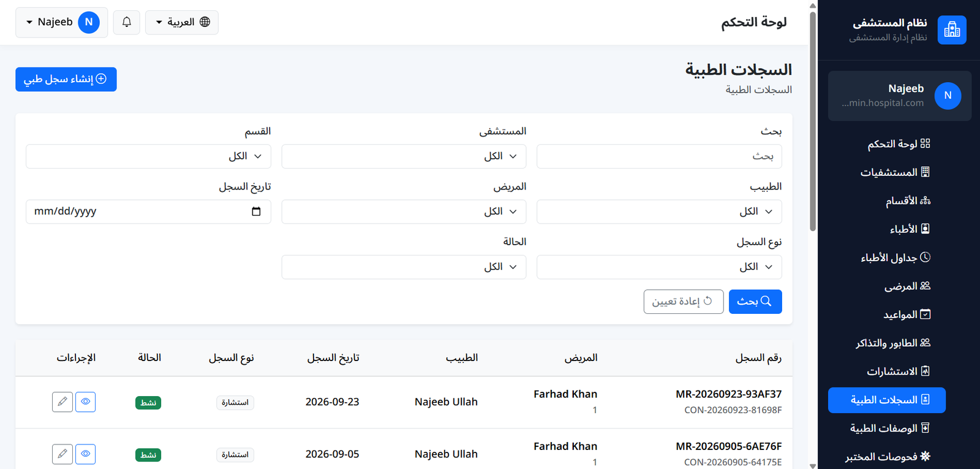Click the Najeeb avatar in sidebar profile card
The width and height of the screenshot is (980, 469).
(x=948, y=96)
